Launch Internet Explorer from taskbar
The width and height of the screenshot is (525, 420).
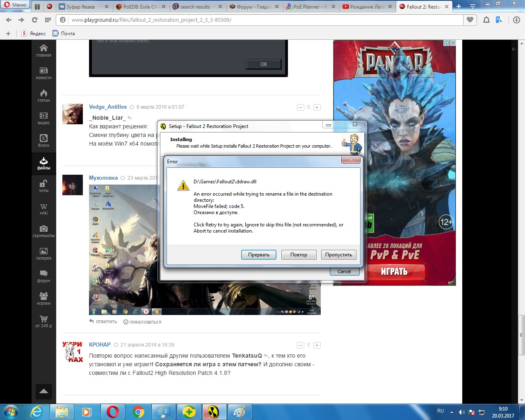pyautogui.click(x=37, y=412)
